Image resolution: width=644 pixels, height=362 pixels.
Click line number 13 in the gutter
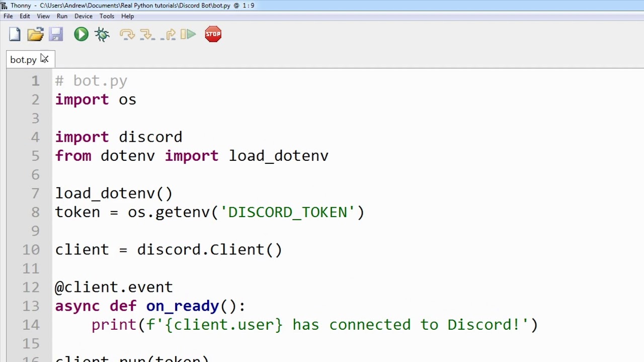coord(31,306)
